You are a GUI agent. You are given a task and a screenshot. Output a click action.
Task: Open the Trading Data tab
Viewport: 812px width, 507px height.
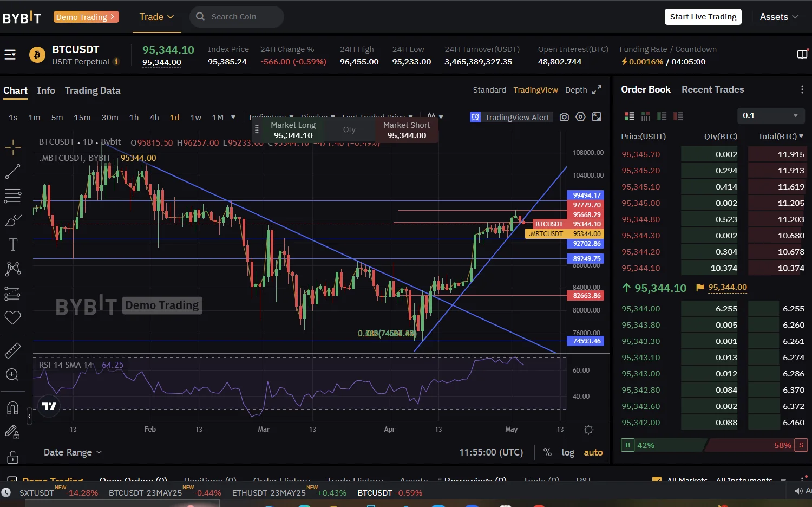[x=93, y=90]
